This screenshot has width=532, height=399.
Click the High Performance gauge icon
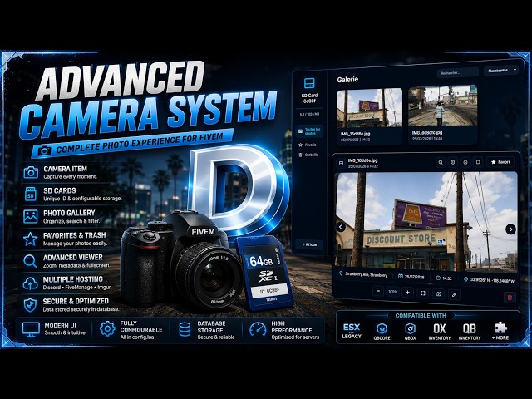pos(258,329)
